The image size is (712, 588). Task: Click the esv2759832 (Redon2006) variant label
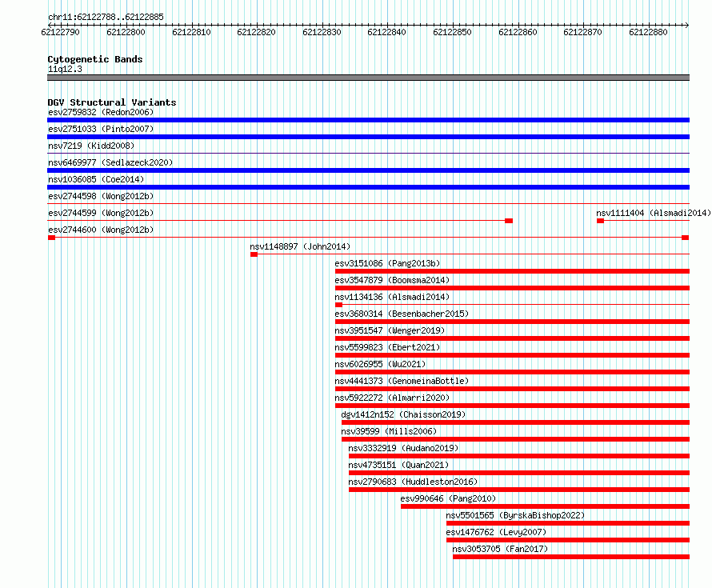101,112
